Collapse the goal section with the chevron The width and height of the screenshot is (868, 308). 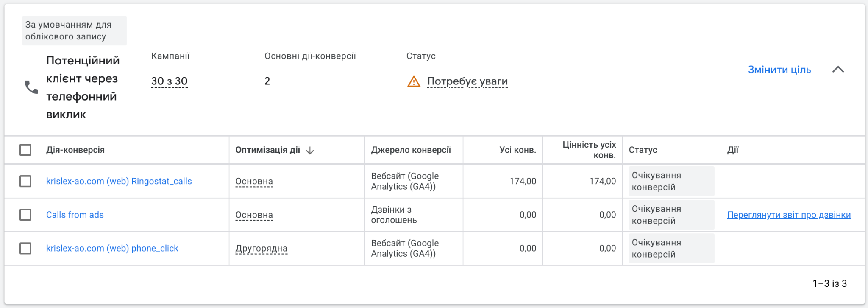(x=838, y=70)
